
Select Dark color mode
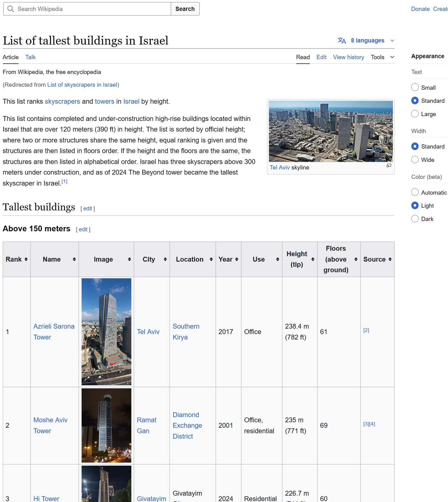click(x=415, y=219)
